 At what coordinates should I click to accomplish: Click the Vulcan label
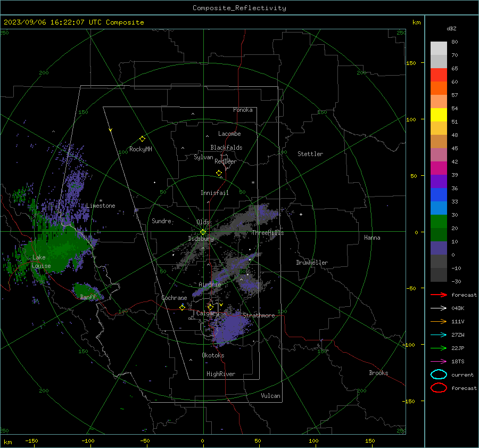coord(270,396)
